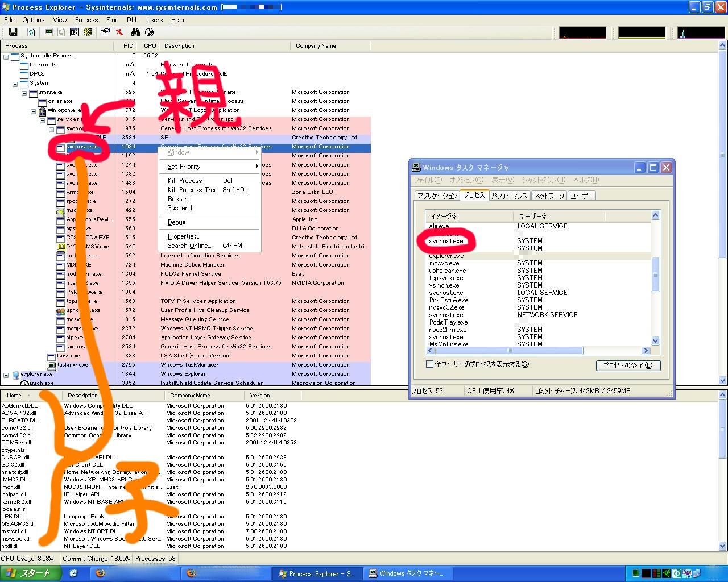
Task: Switch to Windows Task Manager taskbar button
Action: [408, 573]
